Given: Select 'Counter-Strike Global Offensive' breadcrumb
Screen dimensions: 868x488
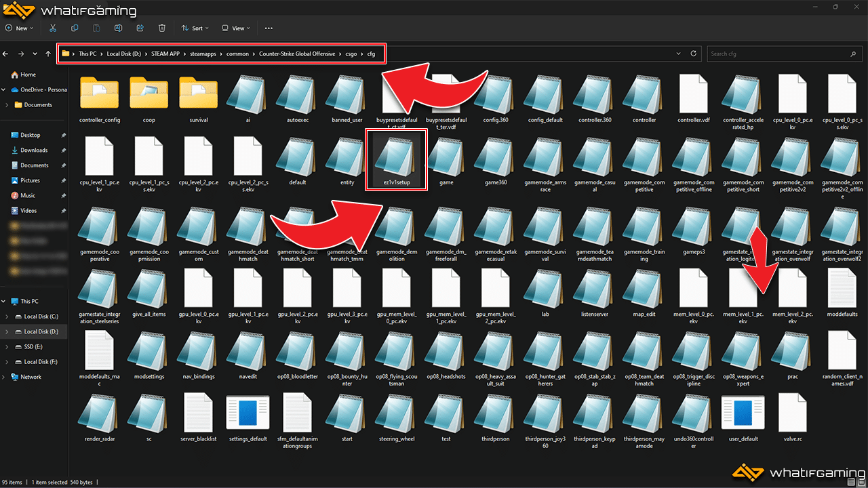Looking at the screenshot, I should (x=297, y=54).
